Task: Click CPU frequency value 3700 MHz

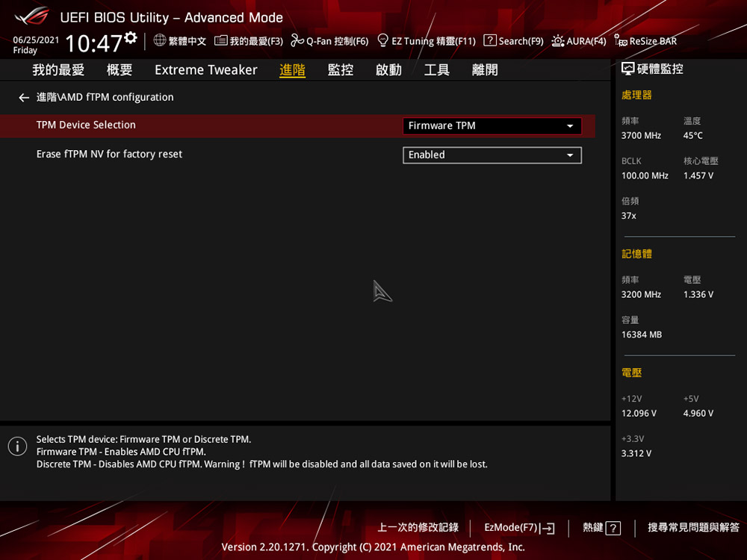Action: tap(641, 136)
